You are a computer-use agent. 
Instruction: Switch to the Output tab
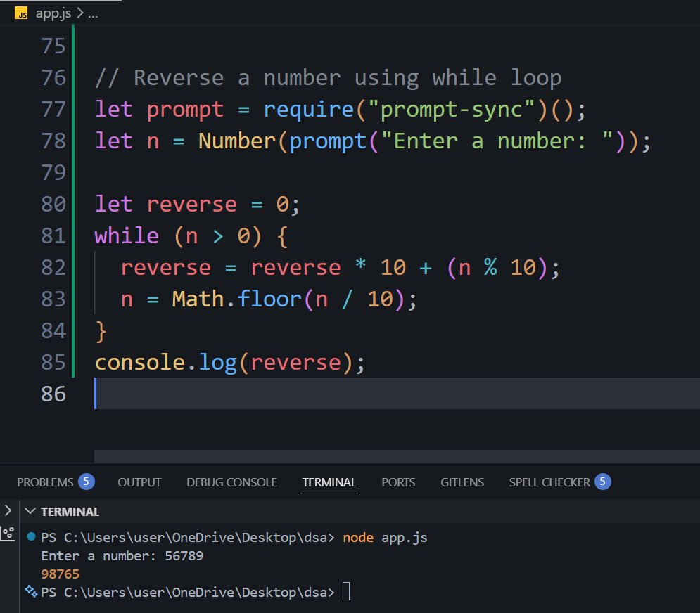pos(139,482)
